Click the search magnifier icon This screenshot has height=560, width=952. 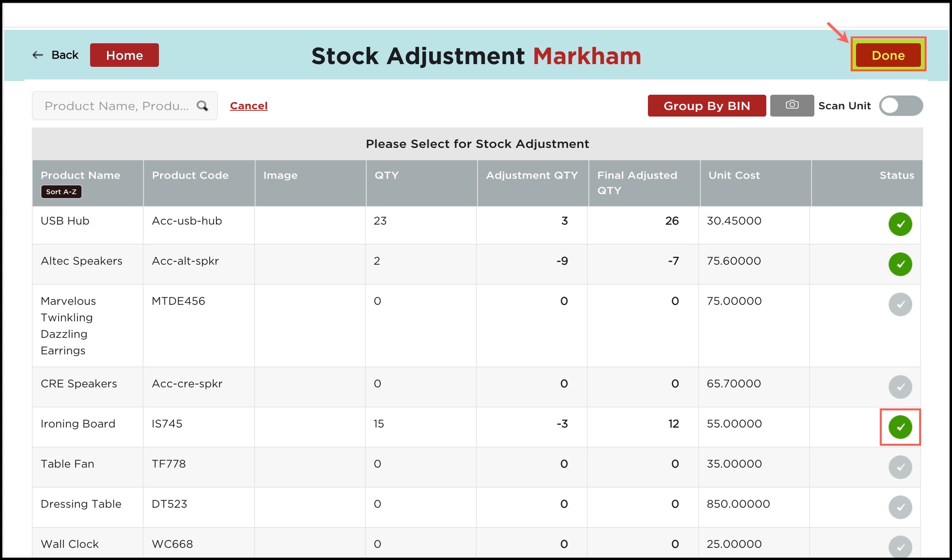pos(202,106)
